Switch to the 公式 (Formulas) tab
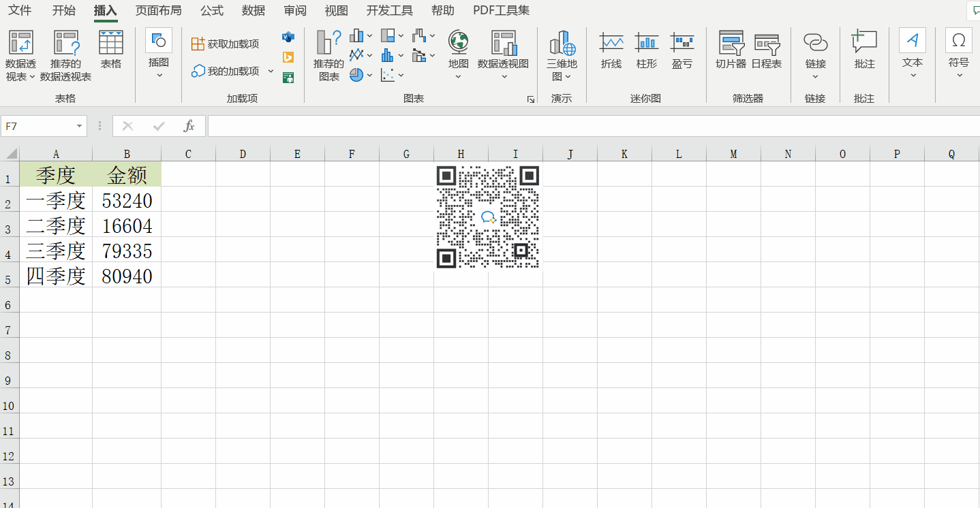 click(x=212, y=11)
